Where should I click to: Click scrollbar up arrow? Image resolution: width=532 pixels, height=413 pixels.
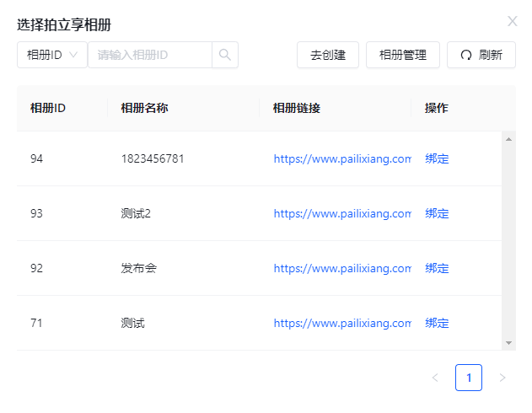[508, 139]
